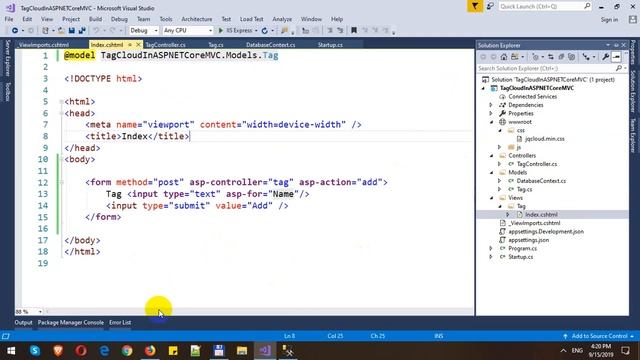
Task: Open Windows Start menu
Action: point(11,351)
